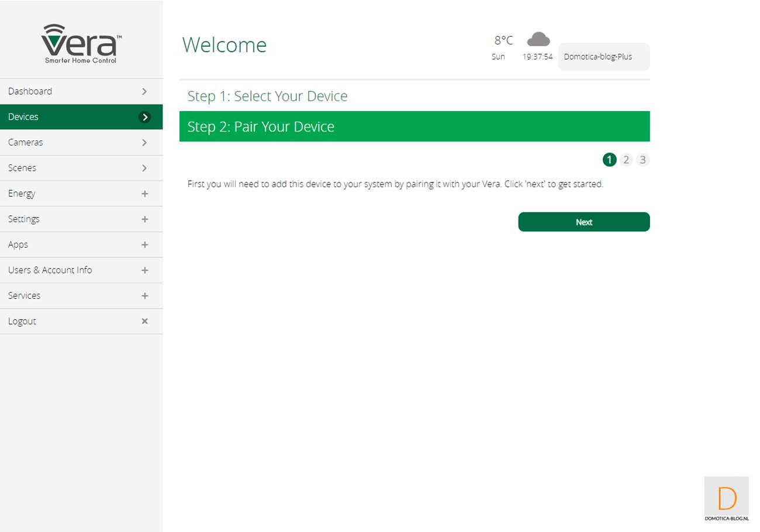The height and width of the screenshot is (532, 760).
Task: Click the Vera logo in sidebar
Action: [81, 44]
